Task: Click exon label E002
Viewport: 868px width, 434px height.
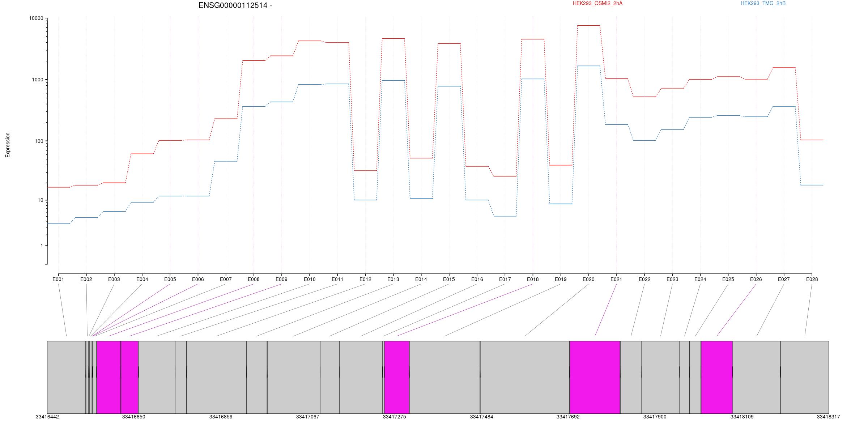Action: [86, 279]
